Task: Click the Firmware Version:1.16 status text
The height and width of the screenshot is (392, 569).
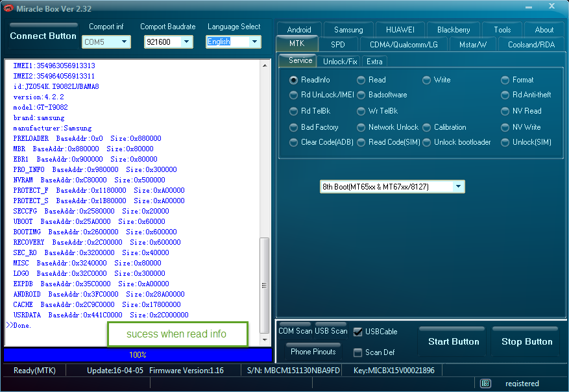Action: (x=186, y=371)
